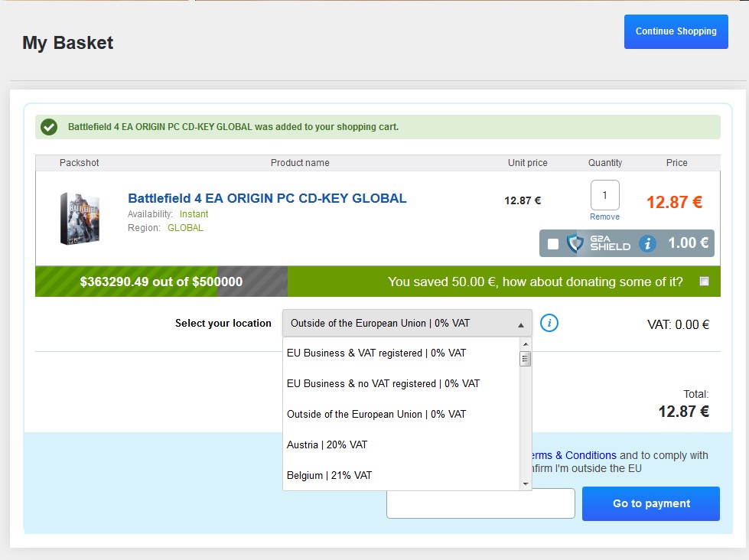Screen dimensions: 749x560
Task: Choose Belgium | 21% VAT option
Action: [x=401, y=475]
